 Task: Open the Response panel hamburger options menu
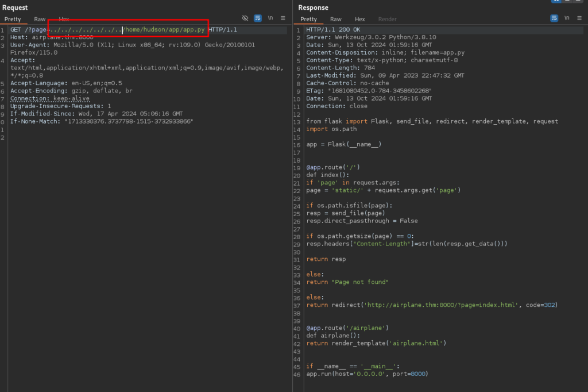(579, 18)
